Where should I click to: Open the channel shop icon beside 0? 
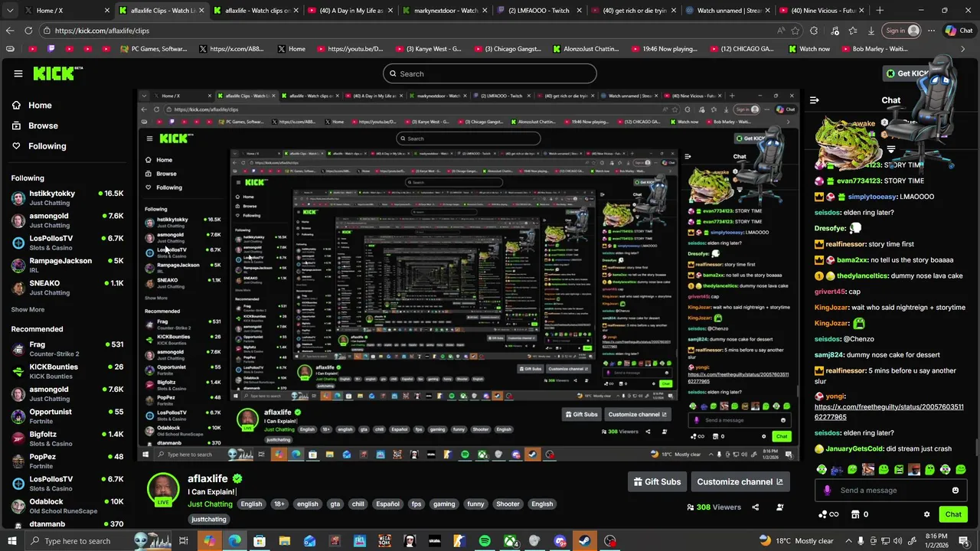(x=856, y=514)
